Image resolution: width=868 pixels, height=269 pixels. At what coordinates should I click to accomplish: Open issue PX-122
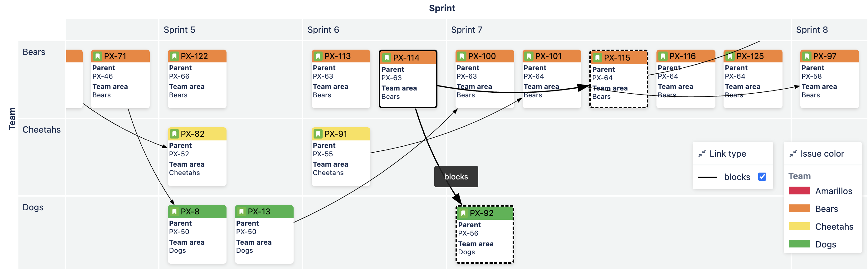(194, 56)
